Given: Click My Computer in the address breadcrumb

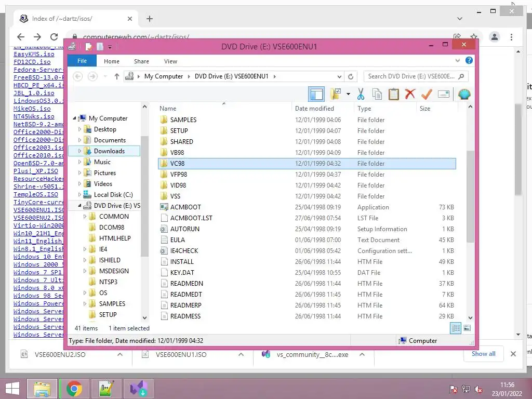Looking at the screenshot, I should [x=164, y=76].
